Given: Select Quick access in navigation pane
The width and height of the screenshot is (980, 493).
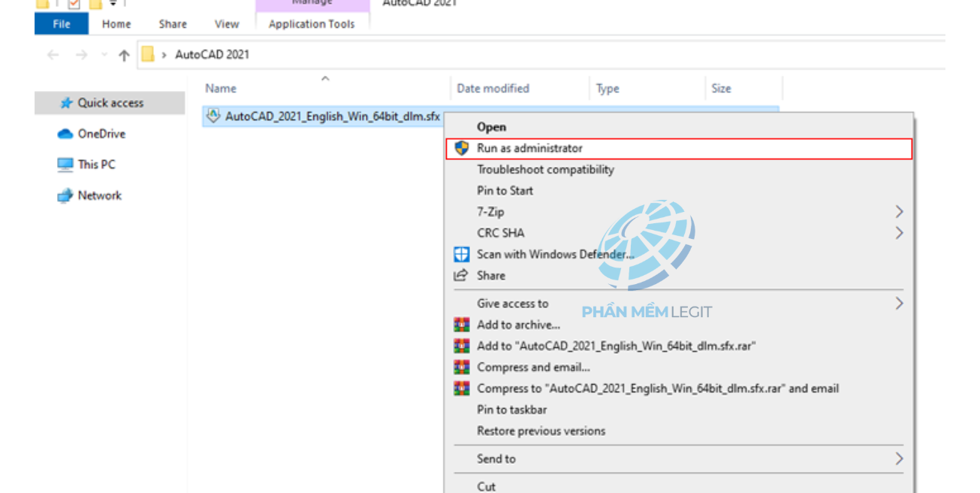Looking at the screenshot, I should click(110, 103).
